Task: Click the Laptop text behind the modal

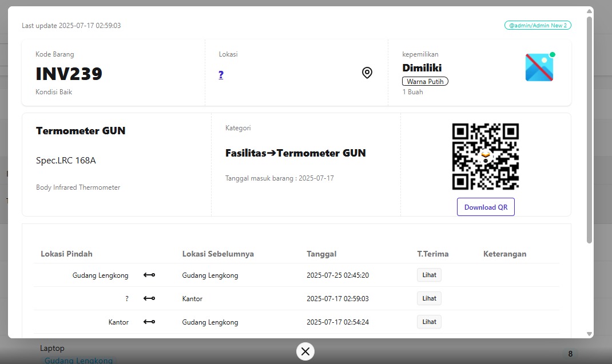Action: tap(52, 348)
